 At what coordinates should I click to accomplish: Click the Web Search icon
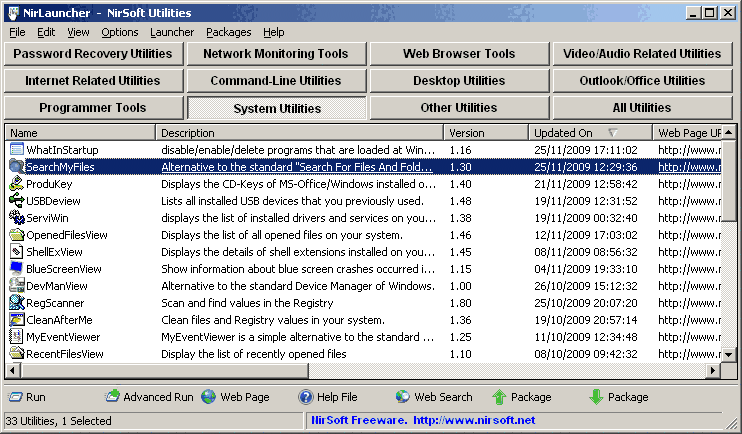tap(402, 397)
